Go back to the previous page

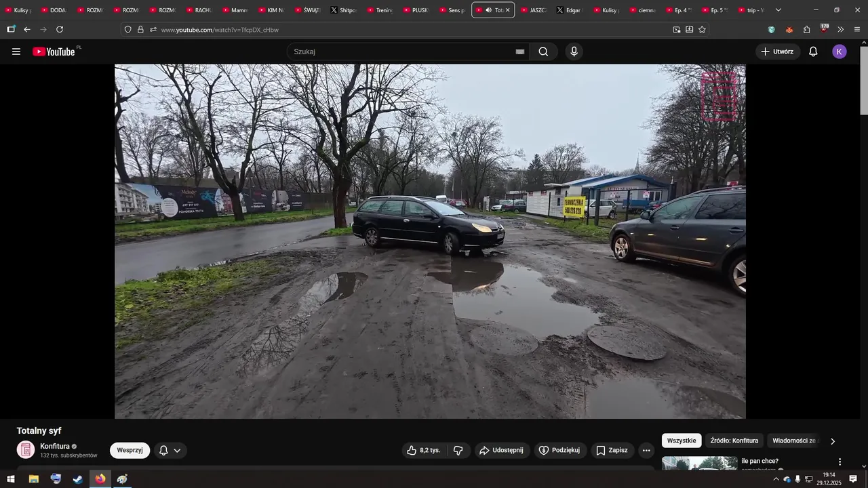point(27,29)
